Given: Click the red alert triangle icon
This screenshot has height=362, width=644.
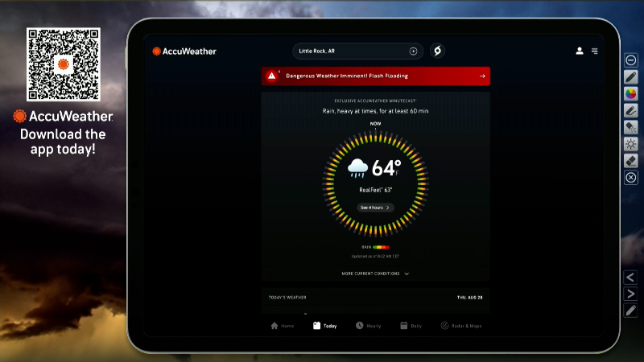Looking at the screenshot, I should [x=271, y=76].
